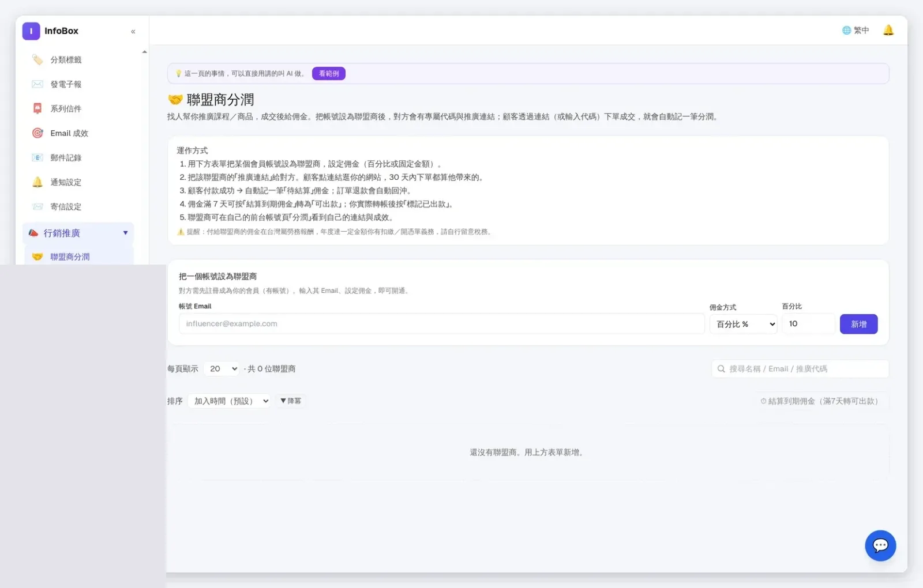This screenshot has height=588, width=923.
Task: Open 郵件記錄 icon in sidebar
Action: [37, 157]
